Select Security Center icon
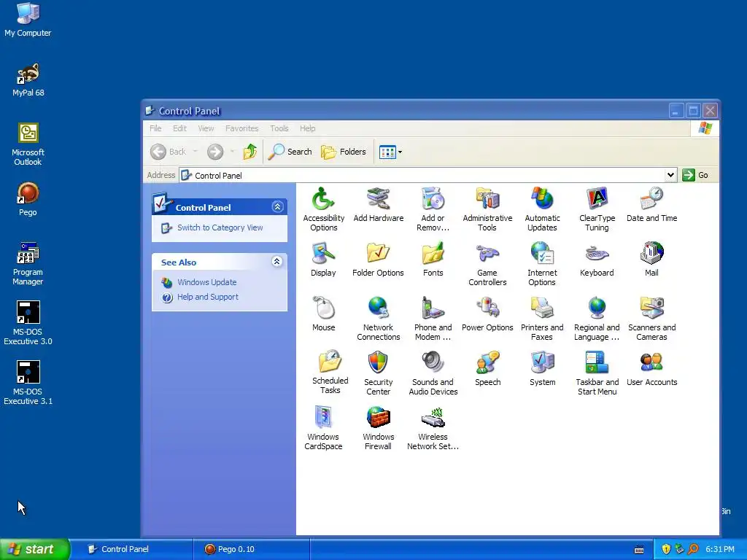This screenshot has width=747, height=560. tap(379, 363)
